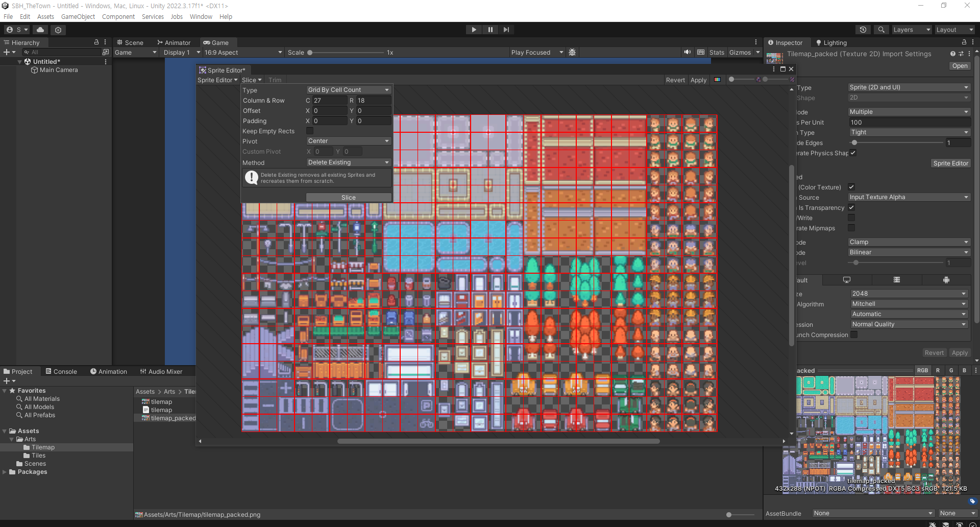Viewport: 980px width, 527px height.
Task: Open the Unity cloud services button
Action: [40, 30]
